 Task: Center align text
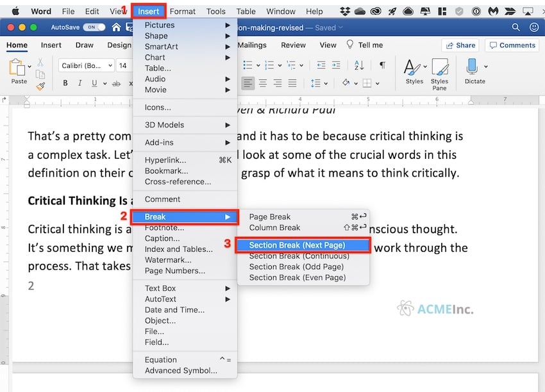(263, 83)
